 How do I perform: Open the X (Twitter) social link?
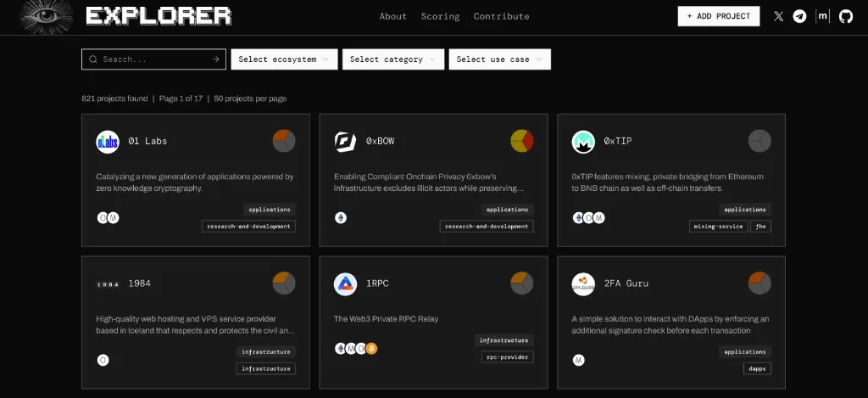tap(778, 17)
